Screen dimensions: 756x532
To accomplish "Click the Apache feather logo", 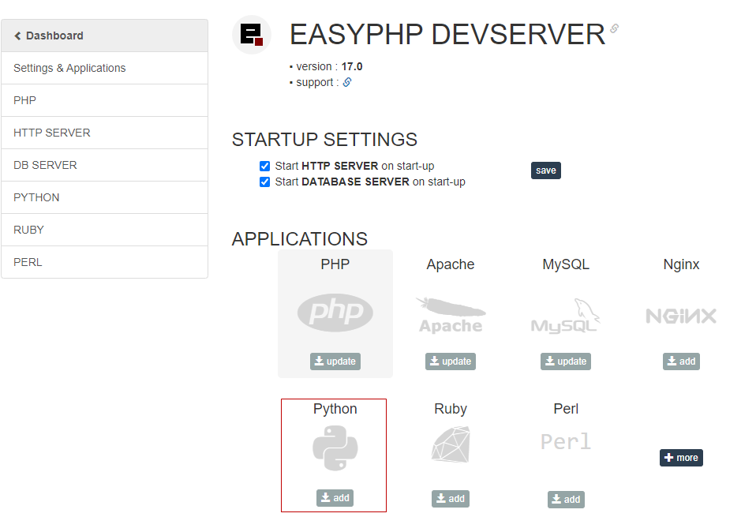I will point(451,315).
